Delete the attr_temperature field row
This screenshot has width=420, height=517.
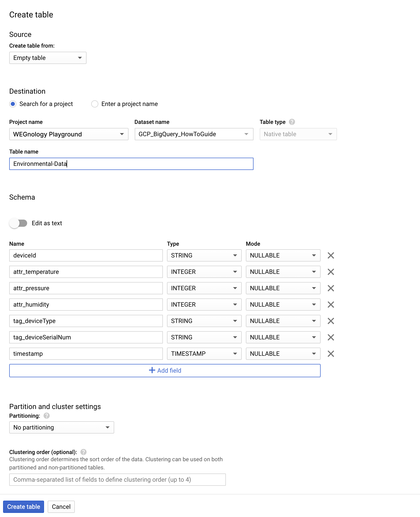[x=331, y=272]
